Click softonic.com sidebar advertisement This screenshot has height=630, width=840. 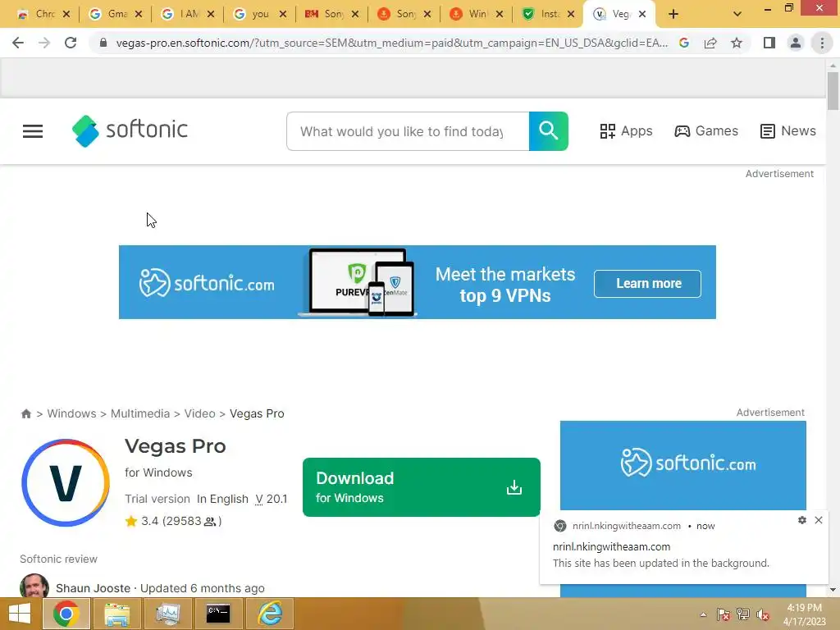point(683,465)
